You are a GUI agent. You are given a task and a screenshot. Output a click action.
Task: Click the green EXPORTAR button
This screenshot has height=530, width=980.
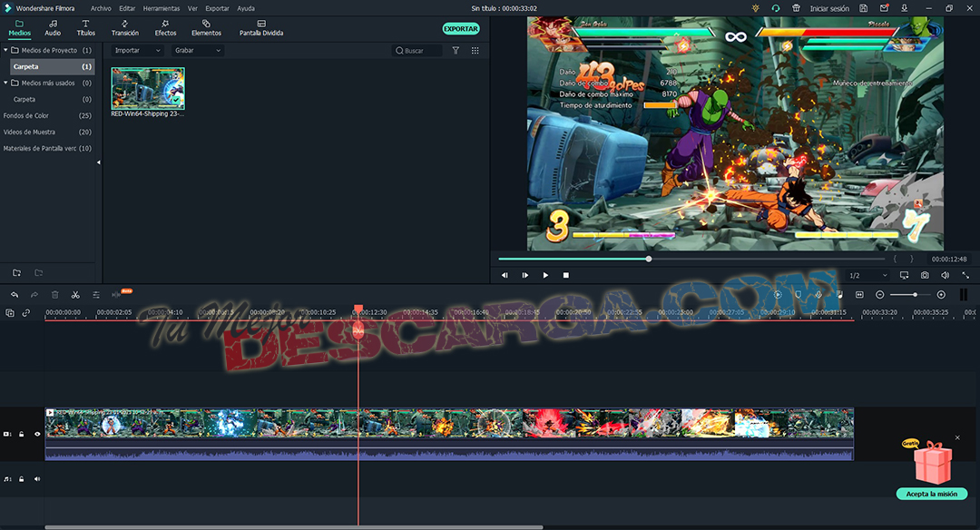point(461,29)
